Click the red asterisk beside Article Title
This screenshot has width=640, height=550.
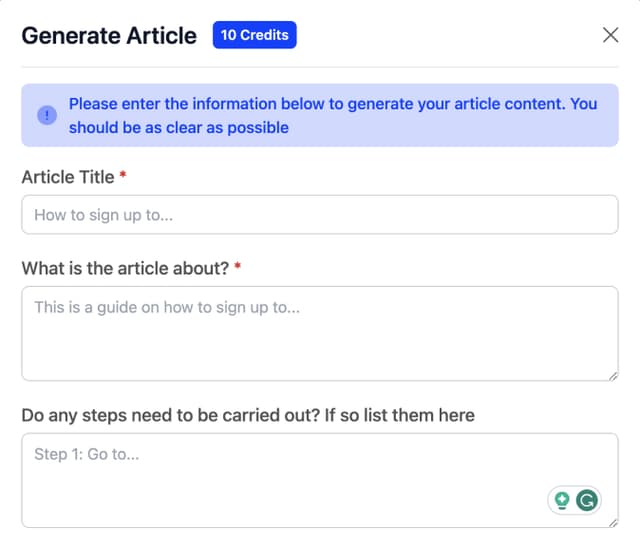point(123,176)
